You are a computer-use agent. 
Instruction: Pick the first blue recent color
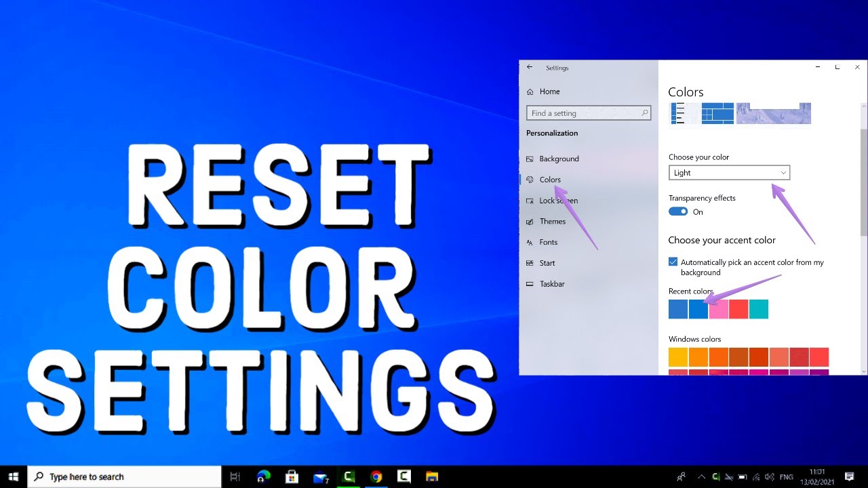[678, 309]
